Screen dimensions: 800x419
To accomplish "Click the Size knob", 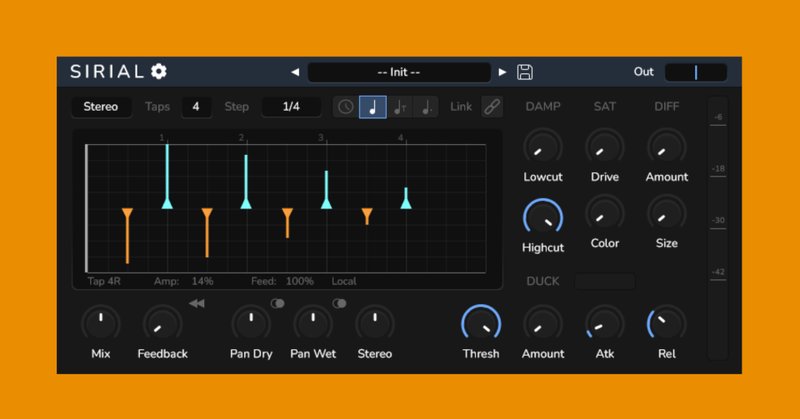I will point(667,214).
